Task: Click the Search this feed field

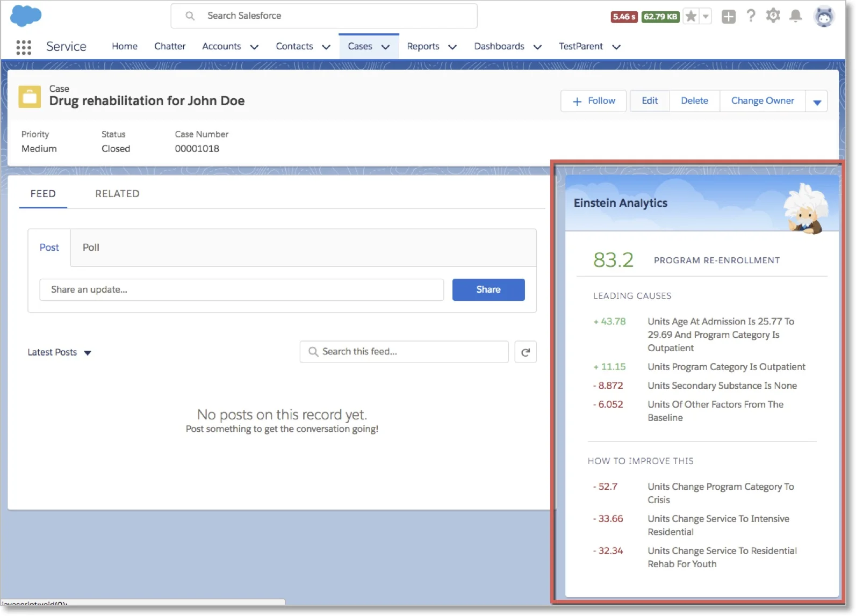Action: (404, 352)
